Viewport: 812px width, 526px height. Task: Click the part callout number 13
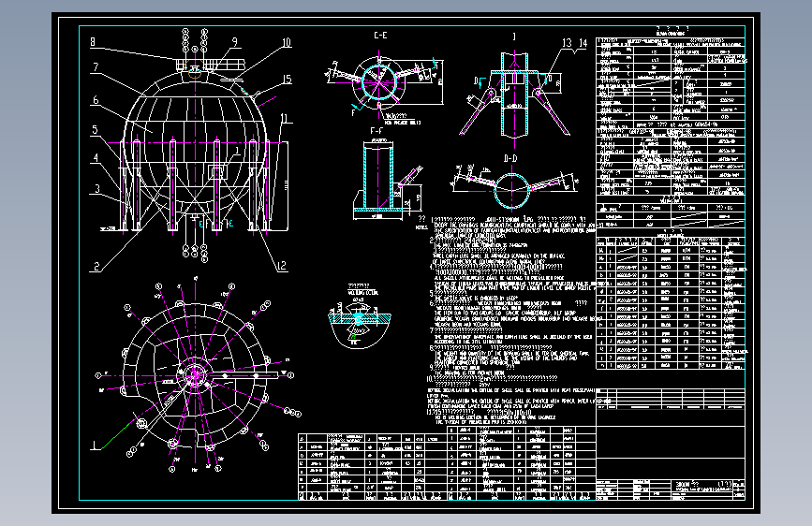(x=567, y=43)
